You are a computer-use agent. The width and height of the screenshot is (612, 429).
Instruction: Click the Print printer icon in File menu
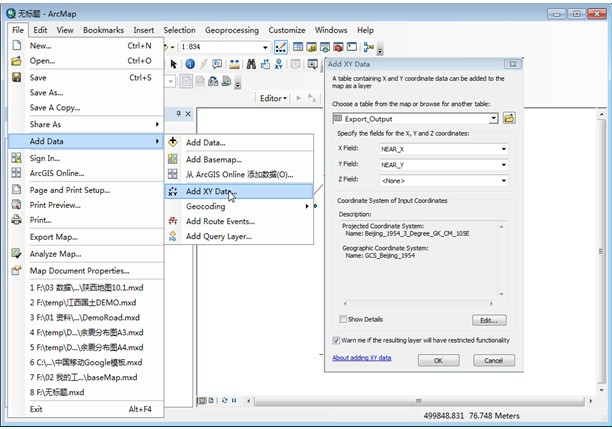[16, 220]
